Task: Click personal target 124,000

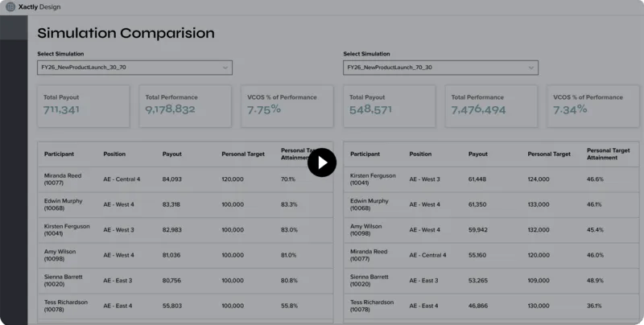Action: [539, 179]
